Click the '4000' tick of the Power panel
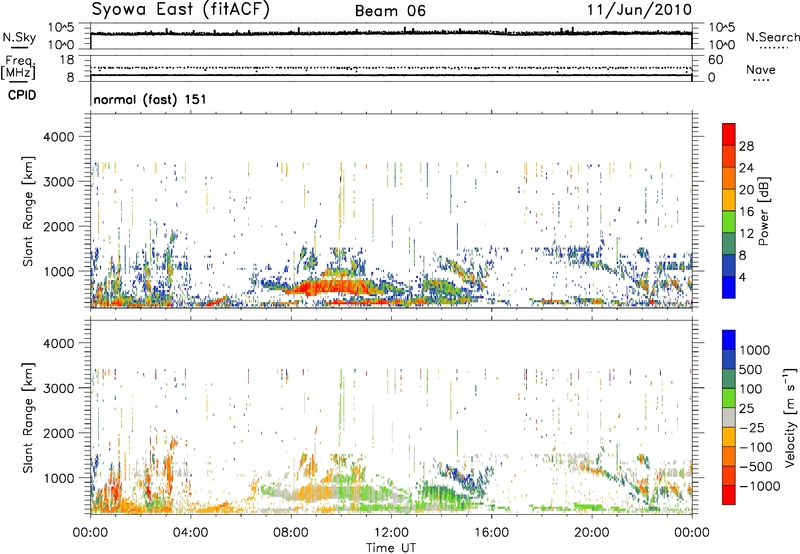Viewport: 800px width, 554px height. (58, 137)
